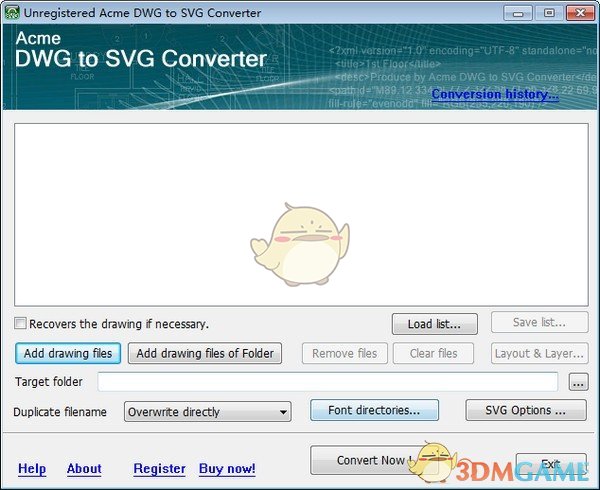Open the Conversion history... link
Viewport: 600px width, 490px height.
click(495, 94)
